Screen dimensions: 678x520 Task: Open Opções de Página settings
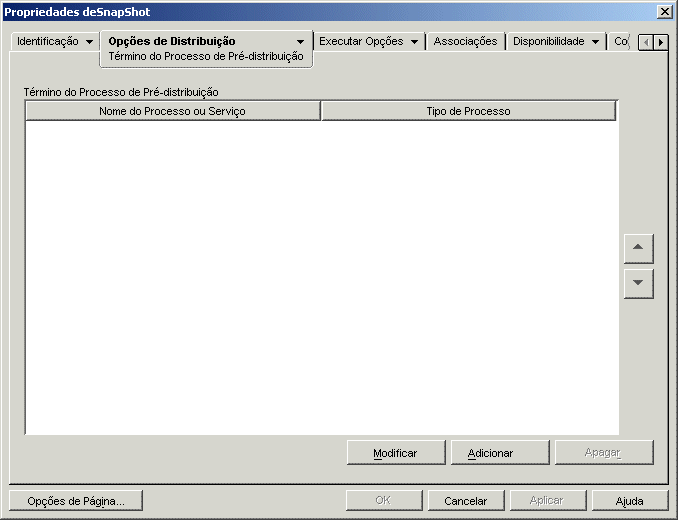[76, 501]
